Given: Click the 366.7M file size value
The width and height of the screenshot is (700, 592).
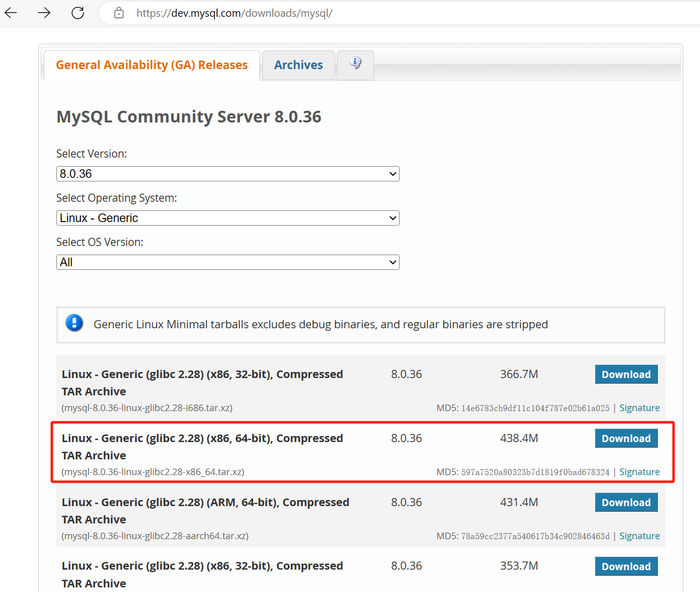Looking at the screenshot, I should [519, 374].
